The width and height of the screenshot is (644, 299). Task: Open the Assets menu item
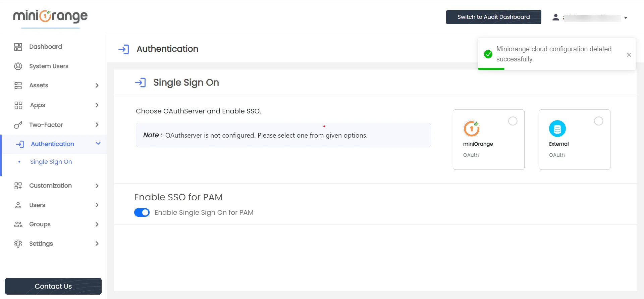tap(39, 85)
